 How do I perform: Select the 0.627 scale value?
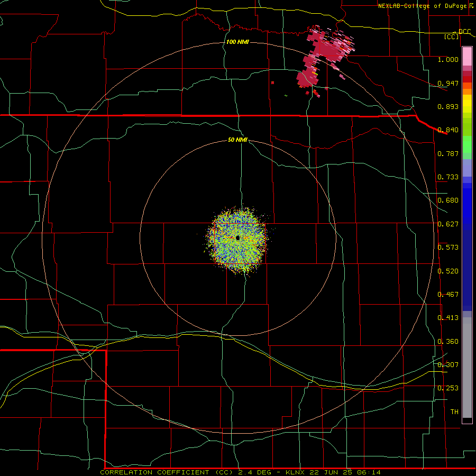click(x=448, y=224)
